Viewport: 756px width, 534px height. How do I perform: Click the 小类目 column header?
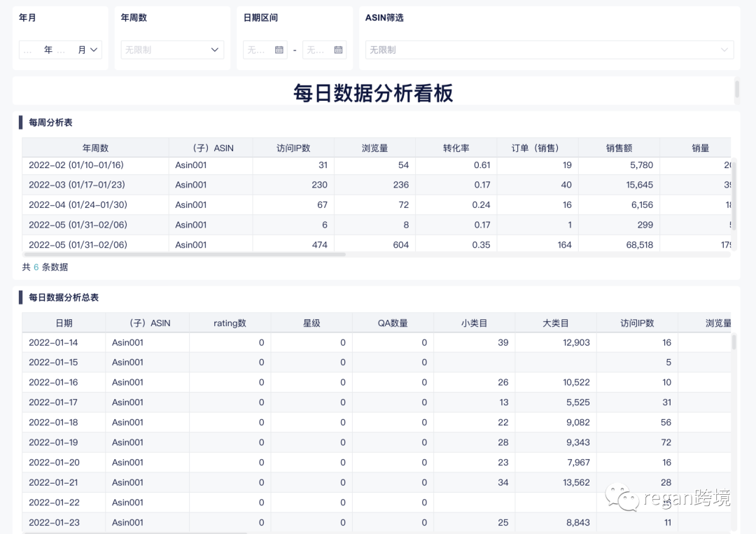(474, 323)
